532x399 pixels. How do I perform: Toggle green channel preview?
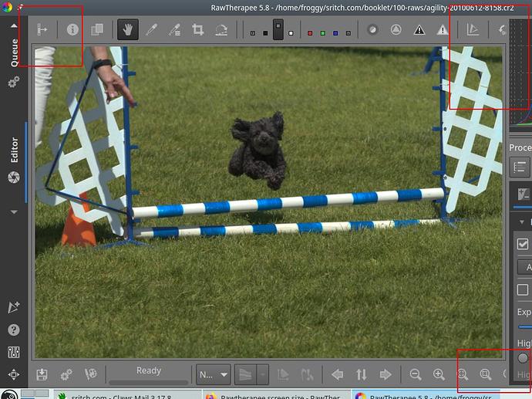[x=322, y=33]
